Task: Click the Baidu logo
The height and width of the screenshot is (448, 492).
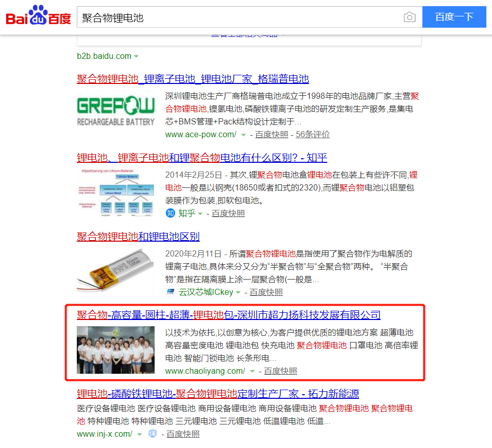Action: (x=38, y=15)
